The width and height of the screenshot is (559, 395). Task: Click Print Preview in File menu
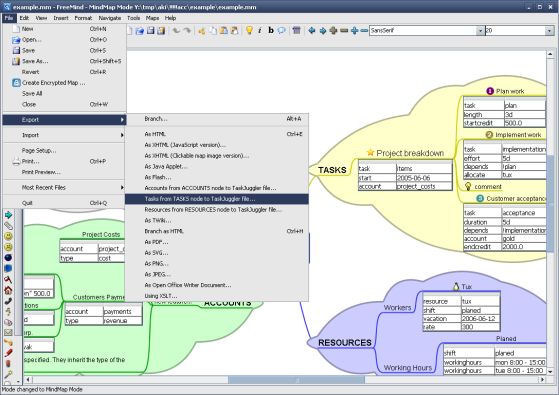41,172
